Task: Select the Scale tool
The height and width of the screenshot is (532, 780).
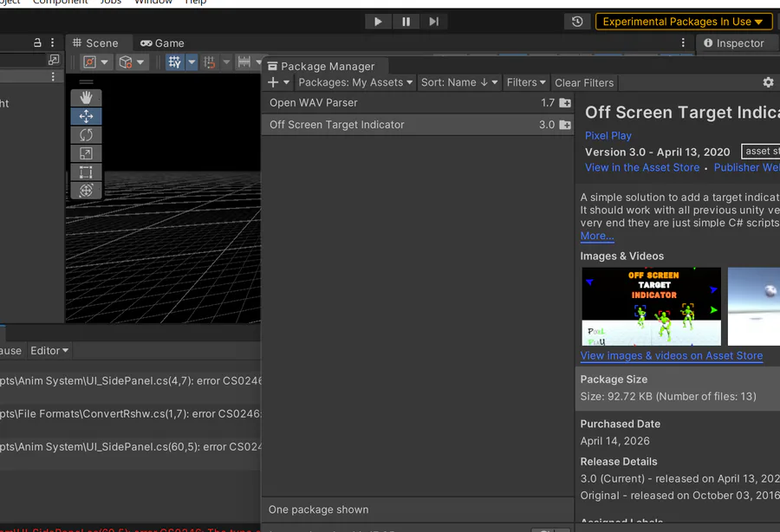Action: pyautogui.click(x=86, y=153)
